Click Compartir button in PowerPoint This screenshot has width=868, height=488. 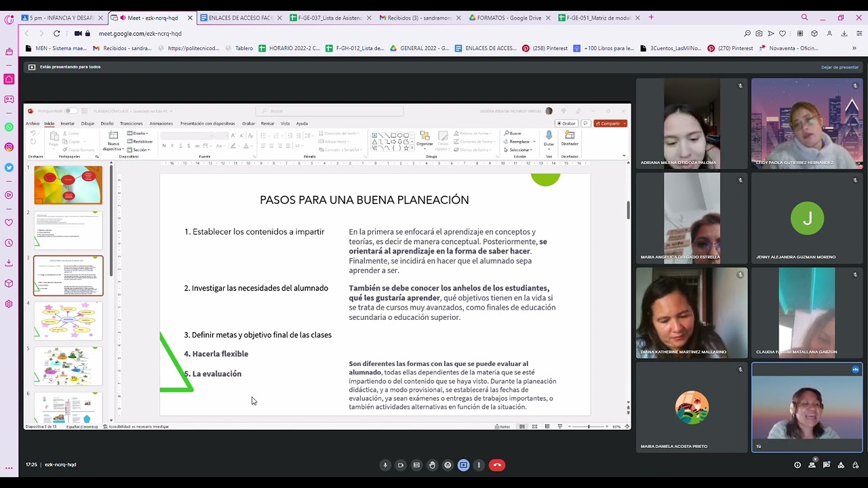[x=610, y=123]
